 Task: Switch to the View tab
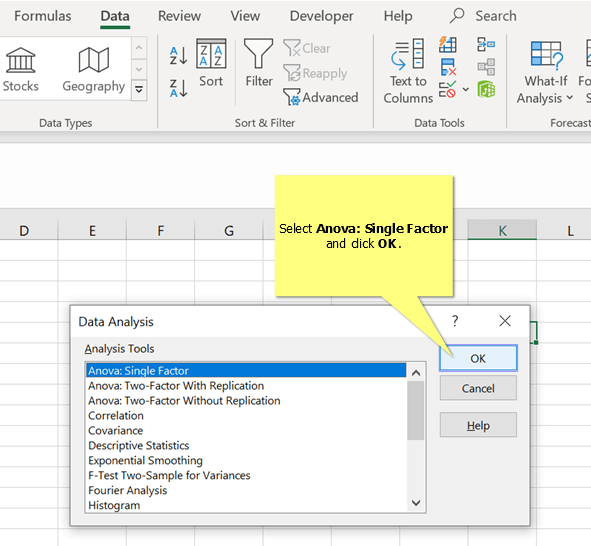[x=245, y=16]
